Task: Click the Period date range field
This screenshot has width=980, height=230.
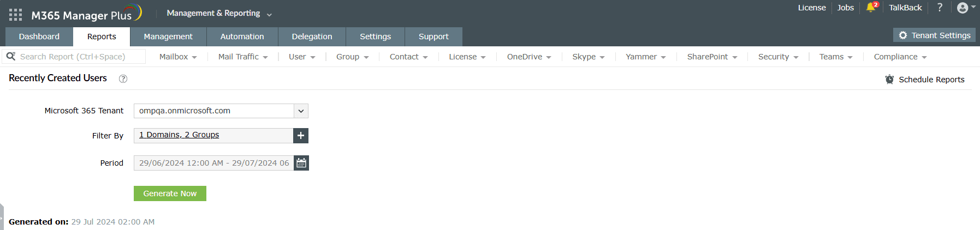Action: coord(213,163)
